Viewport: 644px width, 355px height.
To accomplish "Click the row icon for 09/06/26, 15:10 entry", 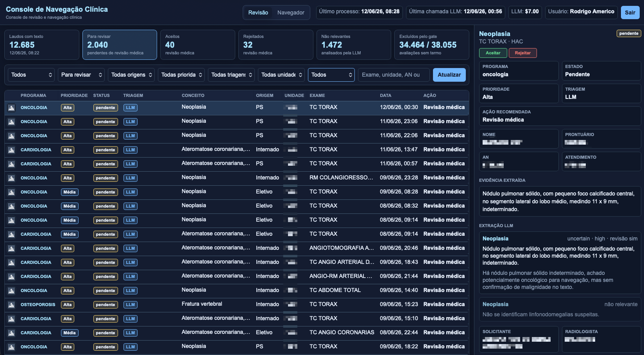I will [x=11, y=319].
